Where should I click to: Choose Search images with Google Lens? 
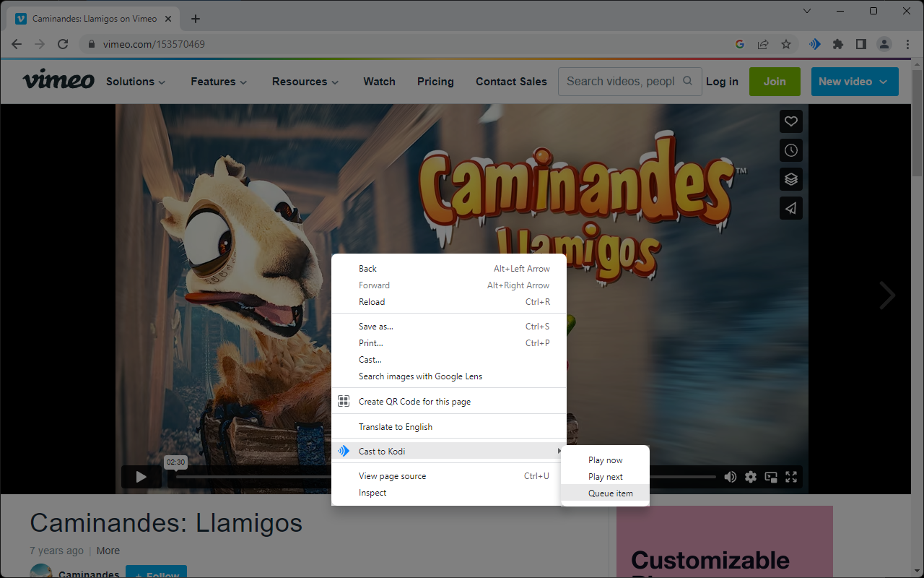pos(449,376)
